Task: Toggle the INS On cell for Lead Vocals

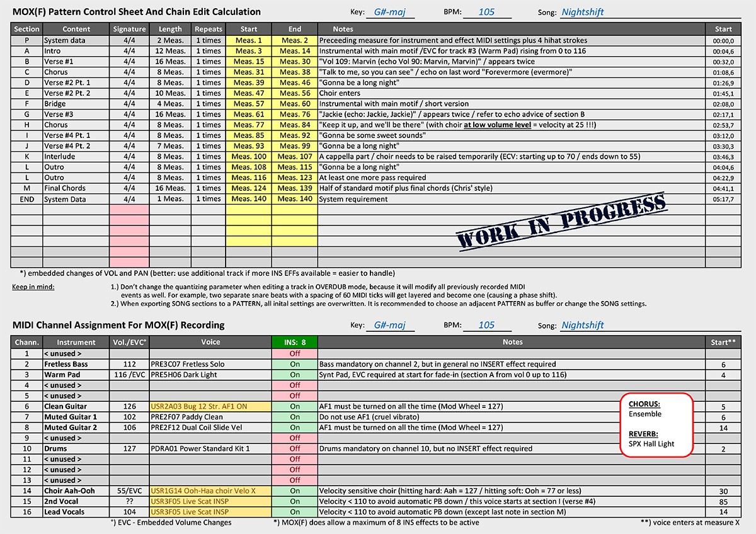Action: (x=294, y=512)
